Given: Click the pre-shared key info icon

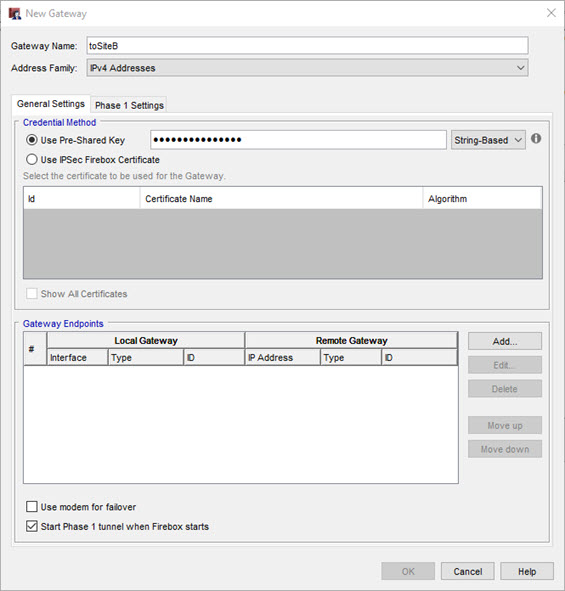Looking at the screenshot, I should point(536,139).
